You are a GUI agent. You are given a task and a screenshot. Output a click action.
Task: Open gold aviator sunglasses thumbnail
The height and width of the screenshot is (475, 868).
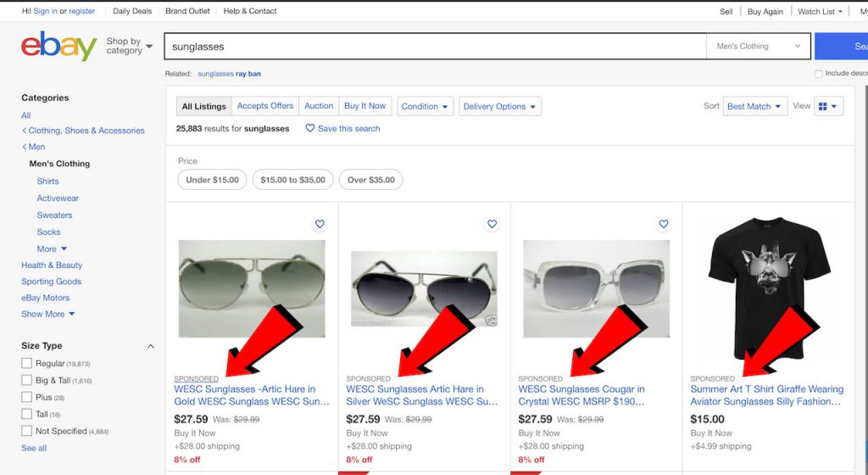pyautogui.click(x=252, y=288)
